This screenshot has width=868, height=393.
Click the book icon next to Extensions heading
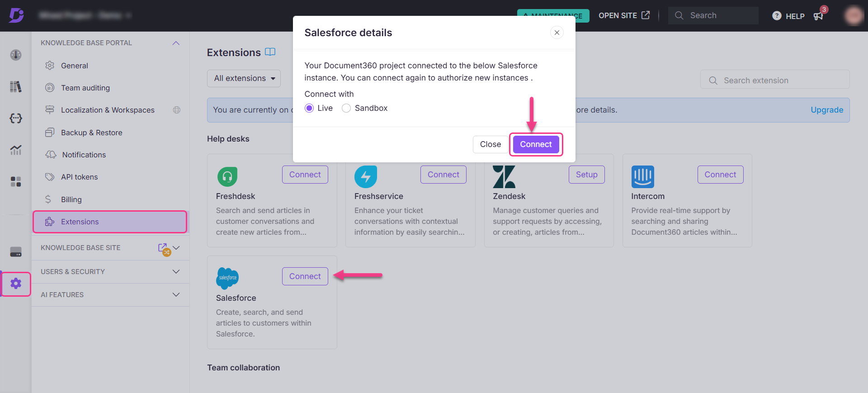coord(270,52)
